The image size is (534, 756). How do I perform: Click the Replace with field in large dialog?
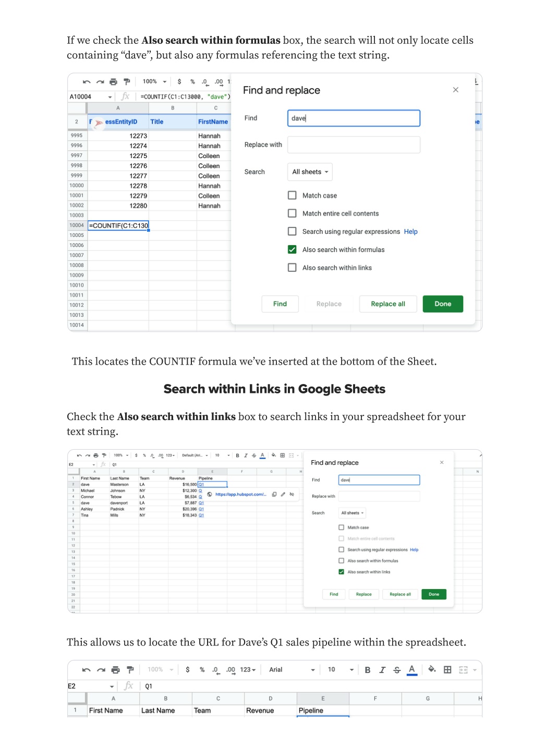pos(354,145)
